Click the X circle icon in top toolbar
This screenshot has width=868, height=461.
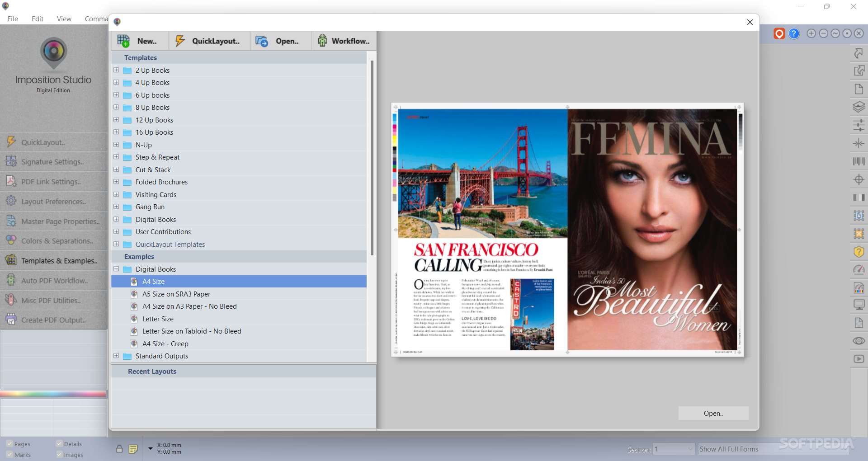859,33
